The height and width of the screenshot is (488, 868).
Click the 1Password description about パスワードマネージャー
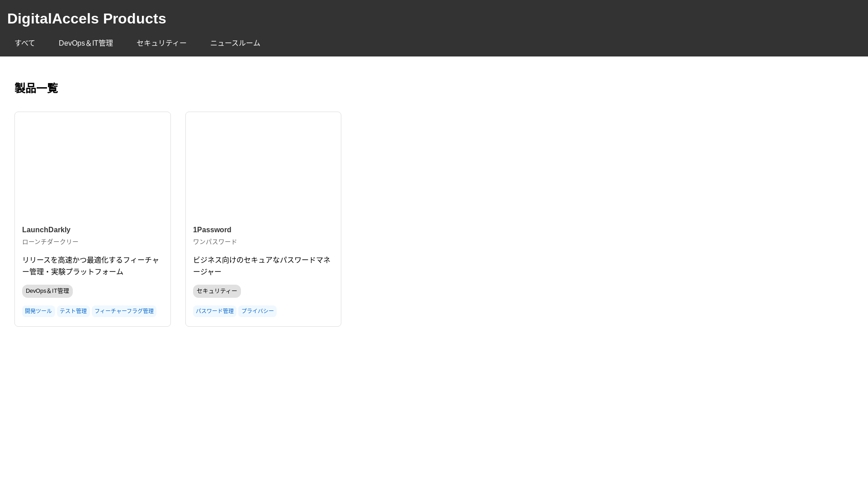pyautogui.click(x=263, y=266)
